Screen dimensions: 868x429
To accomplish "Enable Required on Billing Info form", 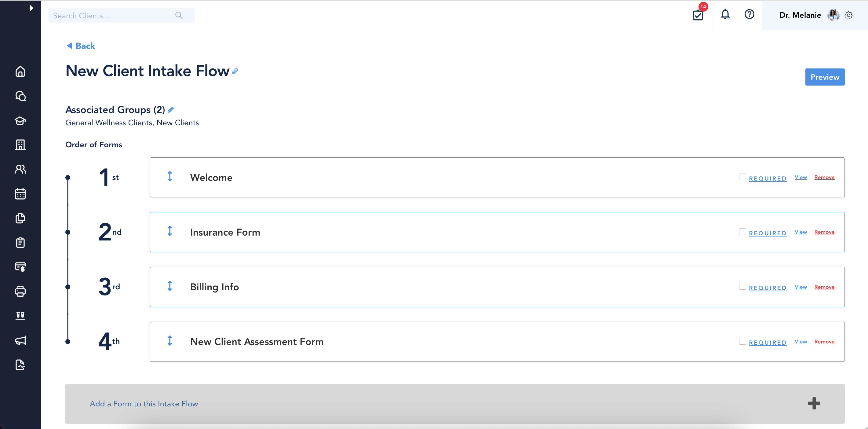I will coord(742,286).
